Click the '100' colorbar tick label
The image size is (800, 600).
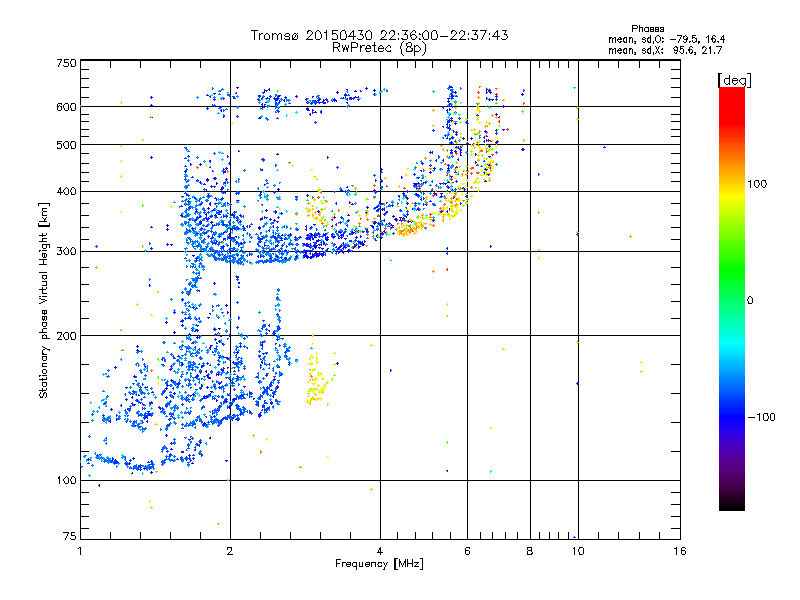[757, 184]
